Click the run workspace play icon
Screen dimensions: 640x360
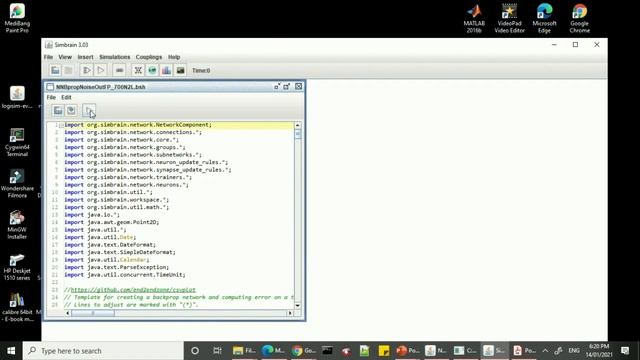[x=100, y=70]
